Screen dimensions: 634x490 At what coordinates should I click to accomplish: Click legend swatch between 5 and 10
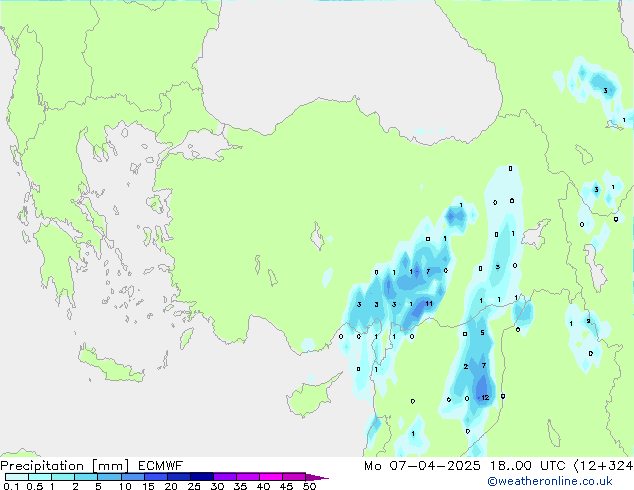coord(109,477)
